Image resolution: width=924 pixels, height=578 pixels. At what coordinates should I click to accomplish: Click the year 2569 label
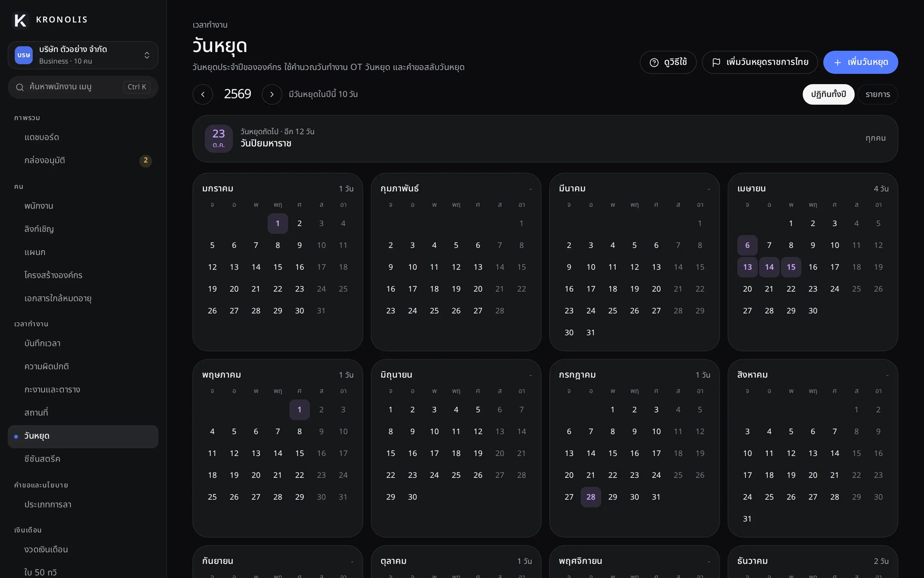click(x=237, y=94)
